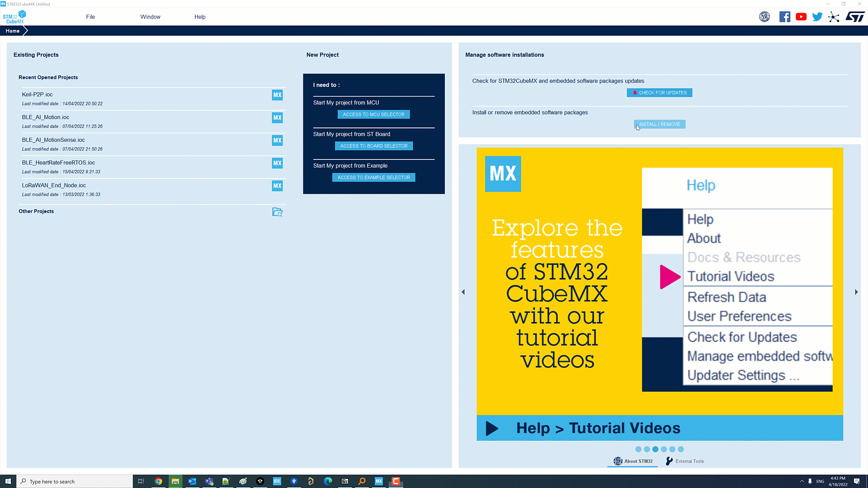The image size is (868, 488).
Task: Select the fourth carousel page dot
Action: click(664, 449)
